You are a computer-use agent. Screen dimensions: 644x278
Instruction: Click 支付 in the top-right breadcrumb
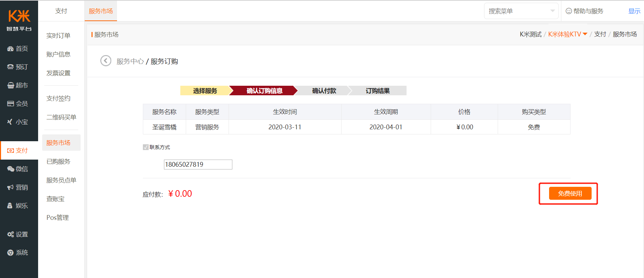(x=600, y=34)
